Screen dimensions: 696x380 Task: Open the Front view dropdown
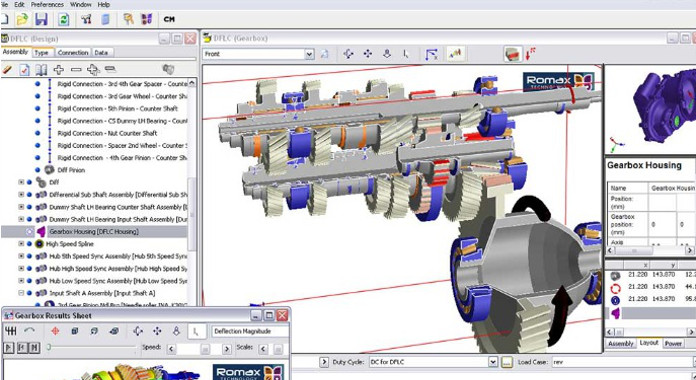(x=309, y=54)
